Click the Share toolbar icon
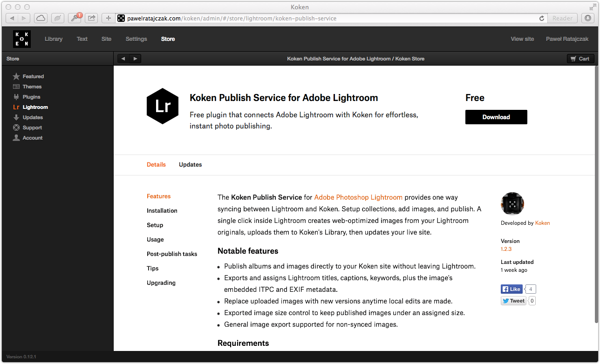This screenshot has width=600, height=364. 91,18
